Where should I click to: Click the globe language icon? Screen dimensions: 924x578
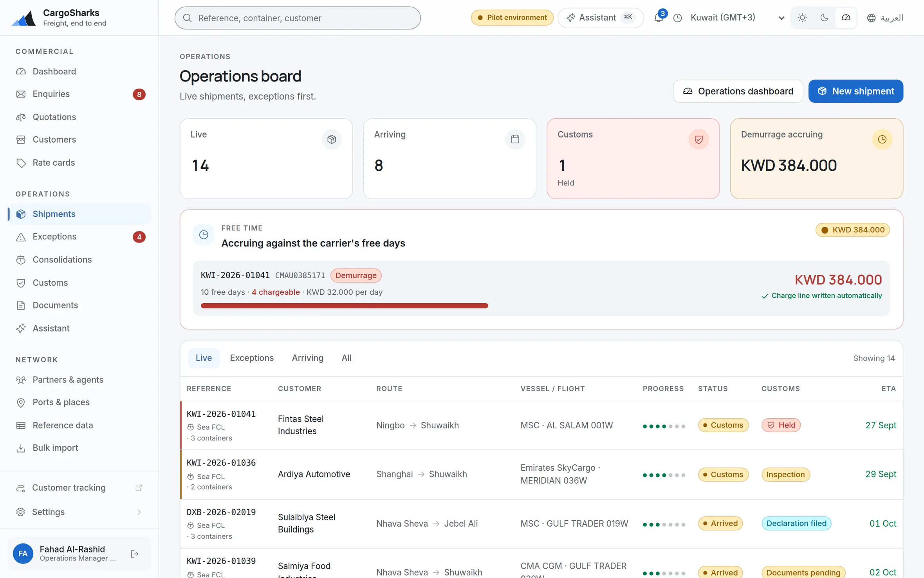pos(871,18)
